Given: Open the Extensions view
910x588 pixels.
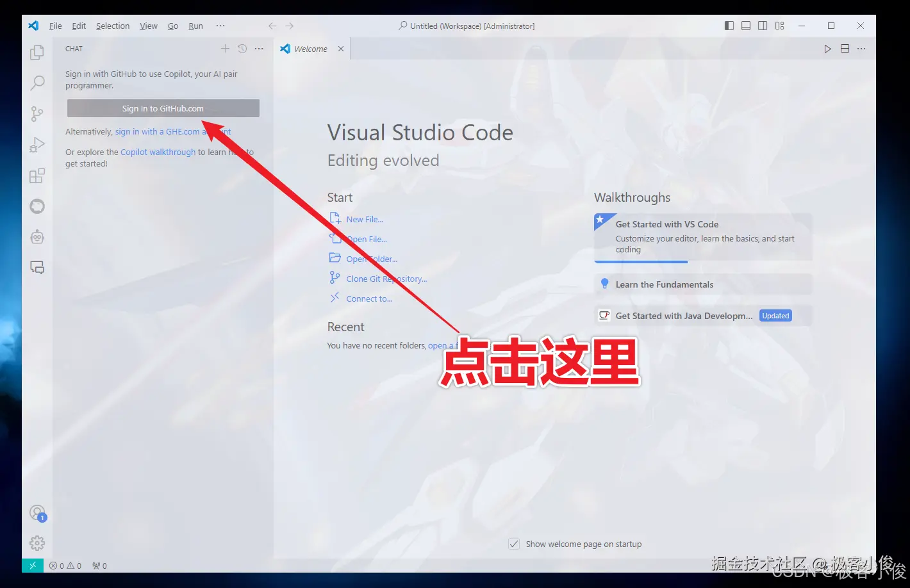Looking at the screenshot, I should coord(37,176).
